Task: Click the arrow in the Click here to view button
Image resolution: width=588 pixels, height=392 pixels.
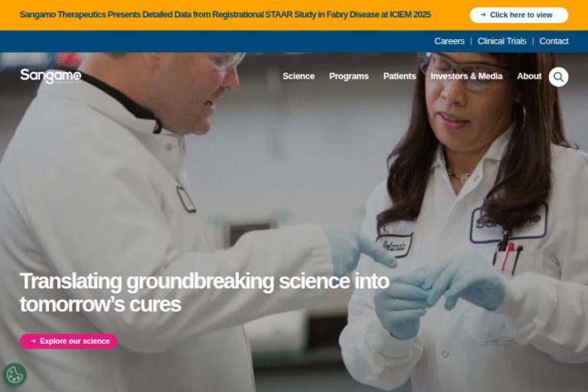Action: 483,15
